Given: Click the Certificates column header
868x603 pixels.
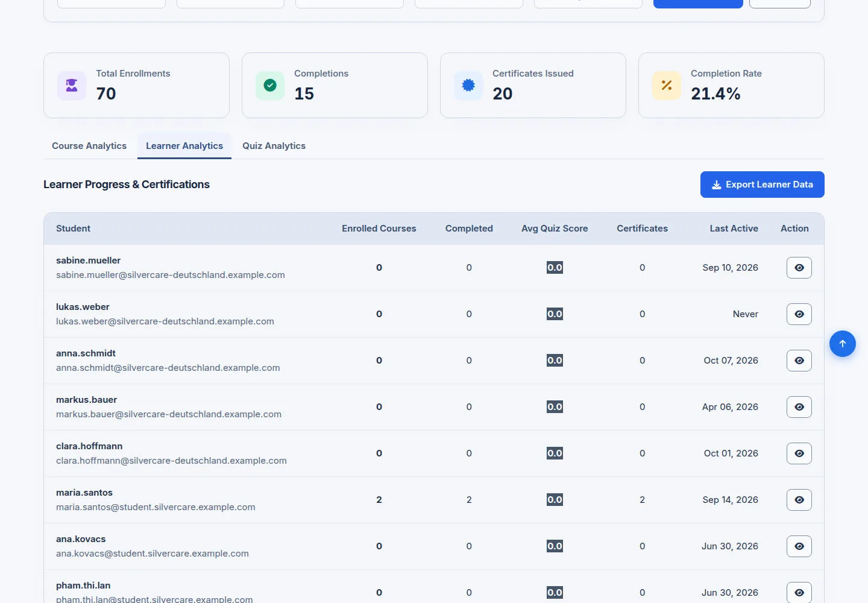Looking at the screenshot, I should 643,229.
